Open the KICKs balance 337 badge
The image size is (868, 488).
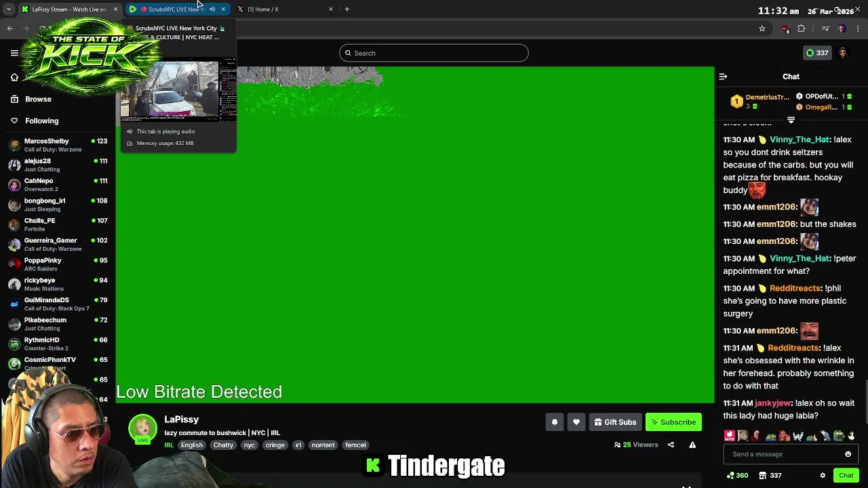817,53
